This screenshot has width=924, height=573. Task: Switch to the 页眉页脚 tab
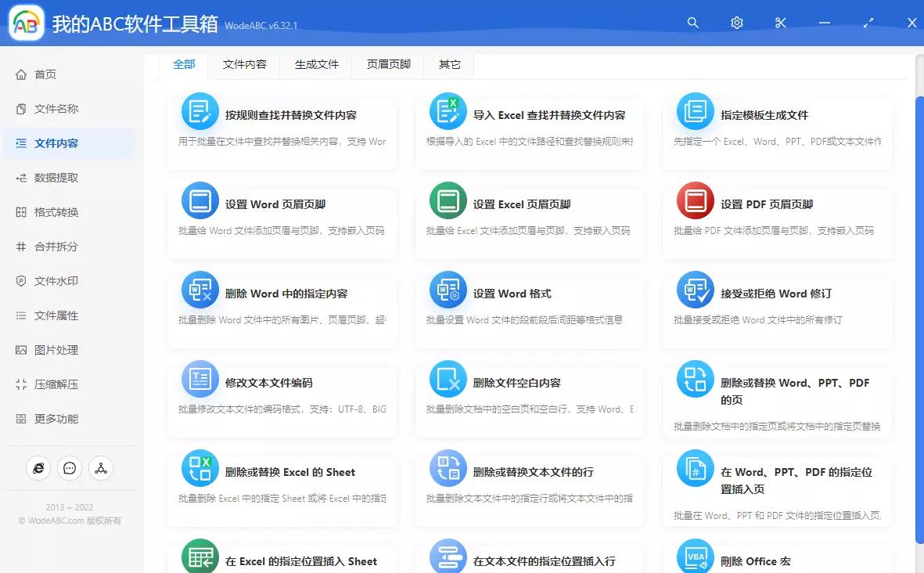(388, 65)
